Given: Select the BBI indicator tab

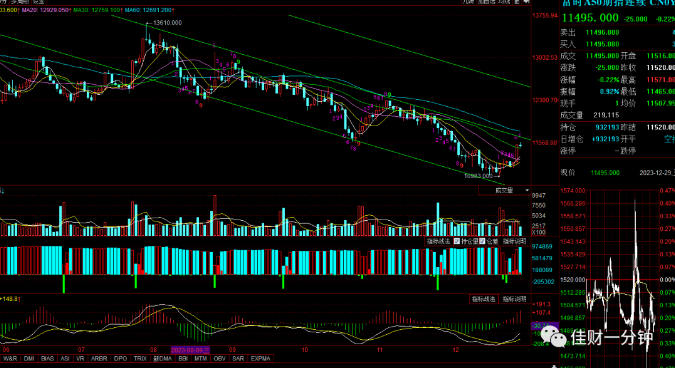Looking at the screenshot, I should pos(183,358).
